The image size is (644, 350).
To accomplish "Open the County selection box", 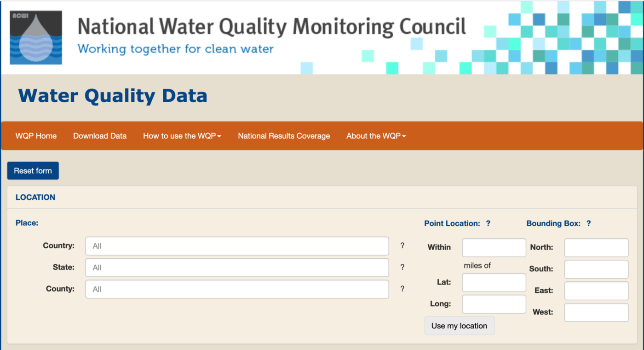I will [x=237, y=289].
